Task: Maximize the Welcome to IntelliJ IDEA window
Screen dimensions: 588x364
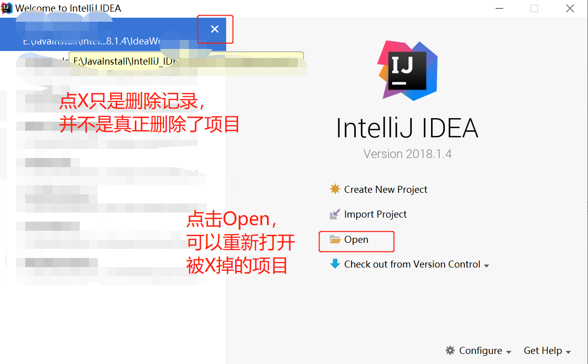Action: pyautogui.click(x=534, y=8)
